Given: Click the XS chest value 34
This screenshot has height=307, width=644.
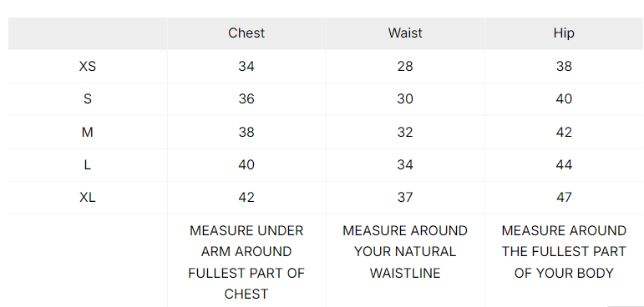Looking at the screenshot, I should (x=246, y=66).
